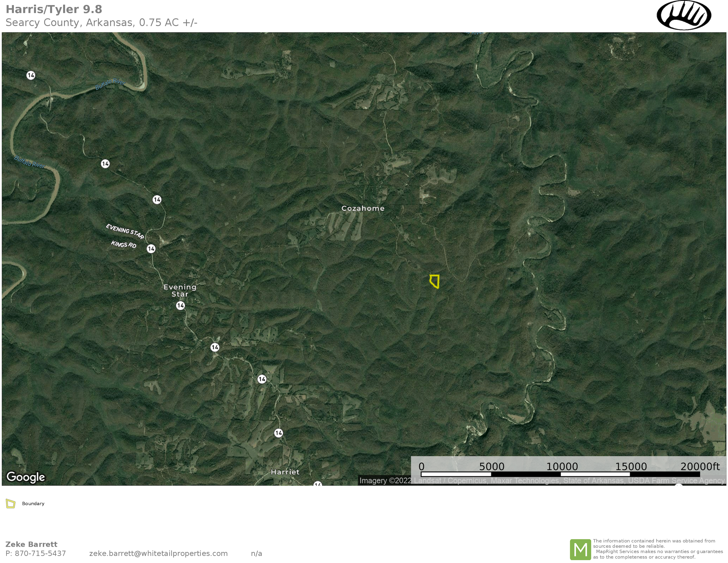
Task: Click Highway 14 shield near Kings Rd
Action: click(151, 249)
